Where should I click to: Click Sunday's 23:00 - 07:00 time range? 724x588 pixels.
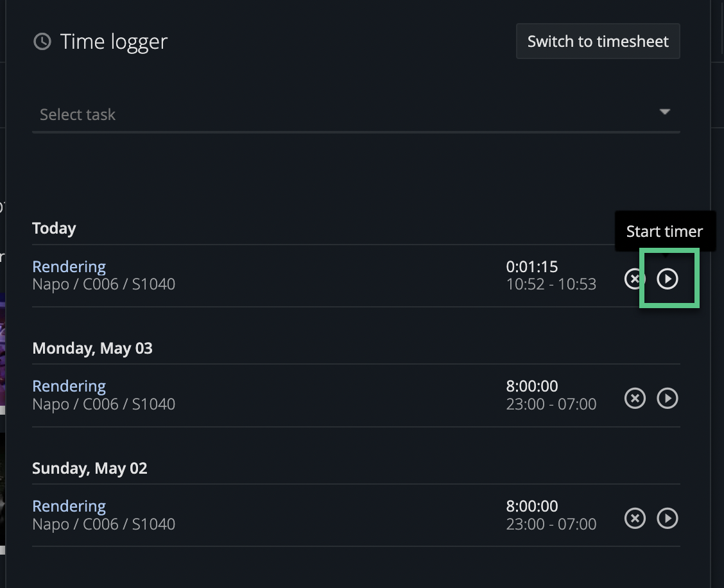point(551,524)
